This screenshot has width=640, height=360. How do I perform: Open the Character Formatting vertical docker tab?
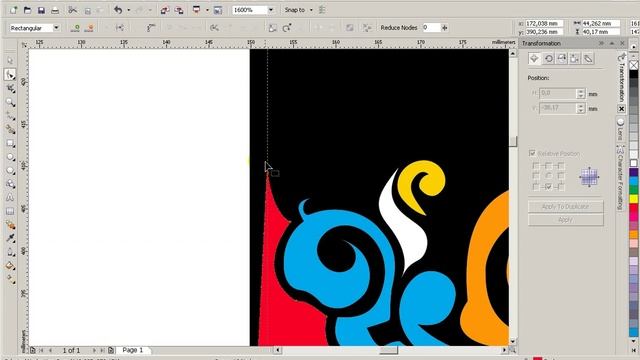620,178
